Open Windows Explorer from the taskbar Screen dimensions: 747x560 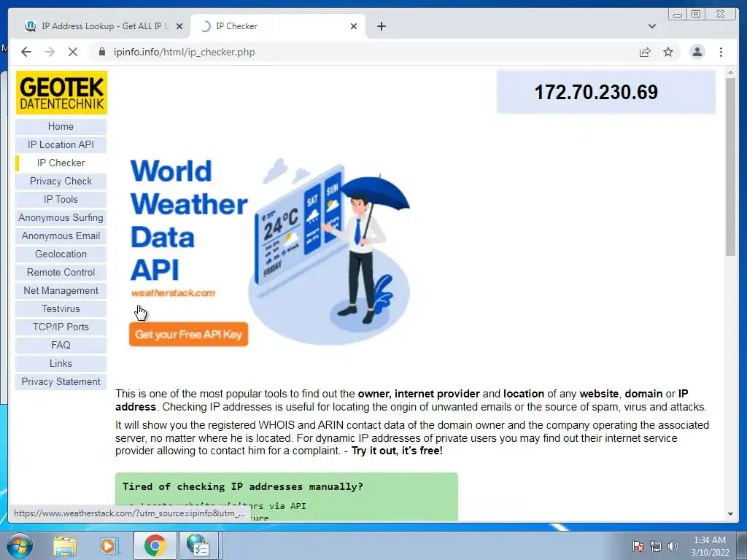point(65,545)
